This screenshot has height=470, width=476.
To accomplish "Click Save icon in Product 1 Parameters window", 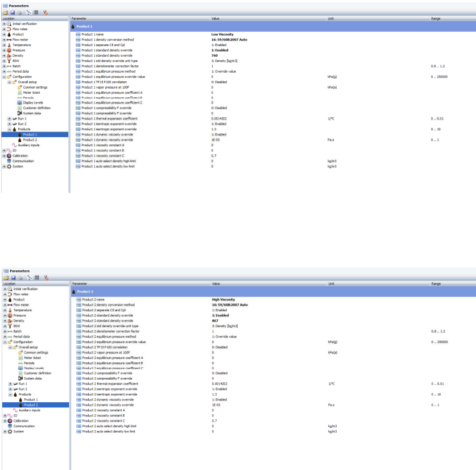I will [x=13, y=13].
